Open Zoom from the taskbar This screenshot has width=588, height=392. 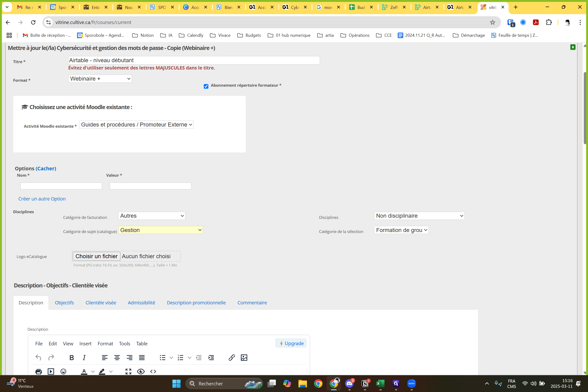tap(412, 384)
